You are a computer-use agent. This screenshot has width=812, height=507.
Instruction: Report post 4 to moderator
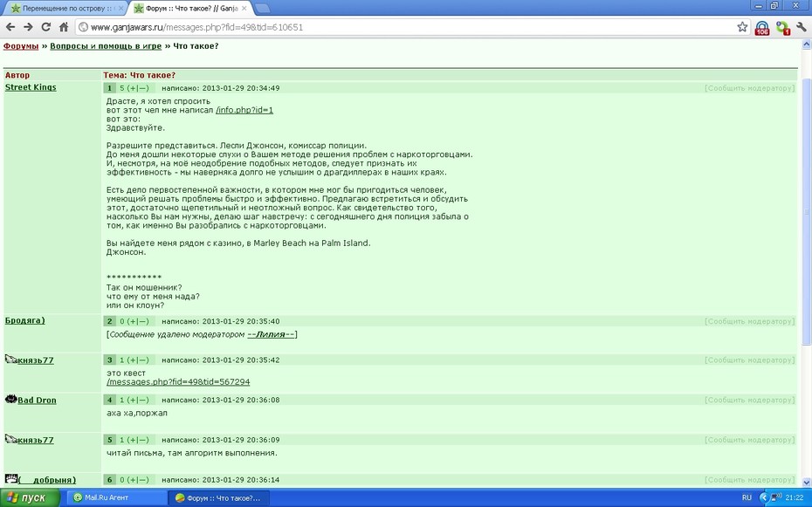(749, 400)
